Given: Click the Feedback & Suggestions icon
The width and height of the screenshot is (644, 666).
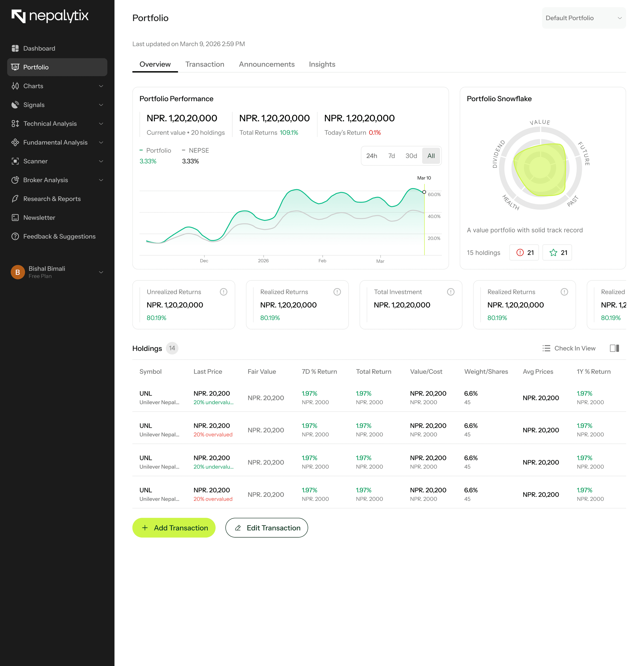Looking at the screenshot, I should coord(16,236).
